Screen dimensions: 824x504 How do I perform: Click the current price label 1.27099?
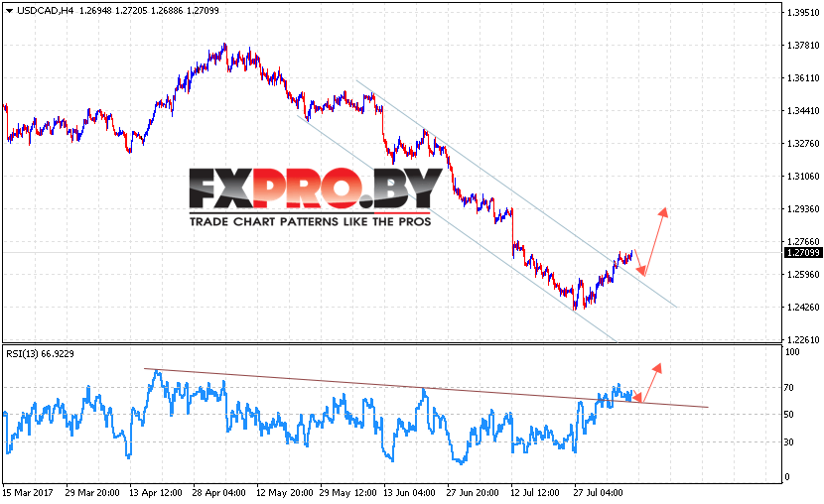tap(802, 253)
